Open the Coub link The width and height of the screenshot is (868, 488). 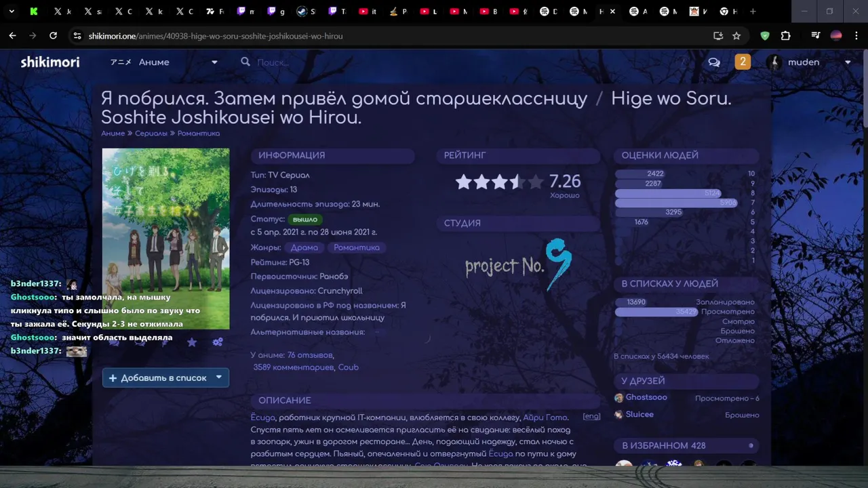(348, 367)
